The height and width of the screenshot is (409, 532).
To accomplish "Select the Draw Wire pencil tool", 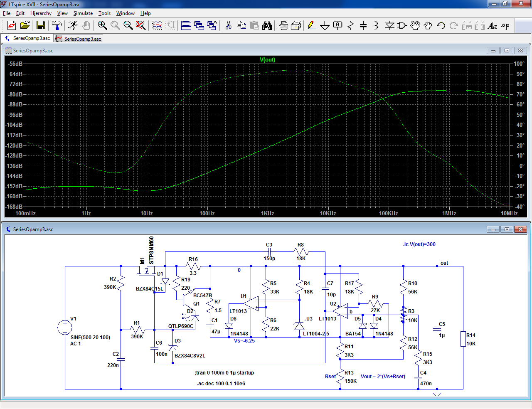I will pos(312,25).
